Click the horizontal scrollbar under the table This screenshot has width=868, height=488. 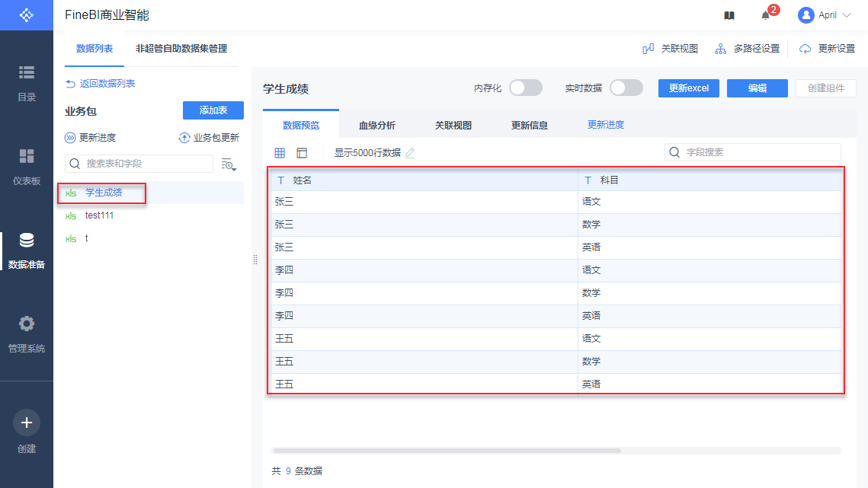click(x=447, y=451)
